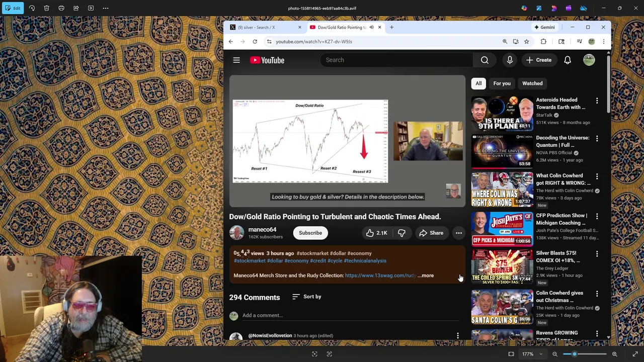The width and height of the screenshot is (644, 362).
Task: Open the 177% zoom level dropdown
Action: (532, 354)
